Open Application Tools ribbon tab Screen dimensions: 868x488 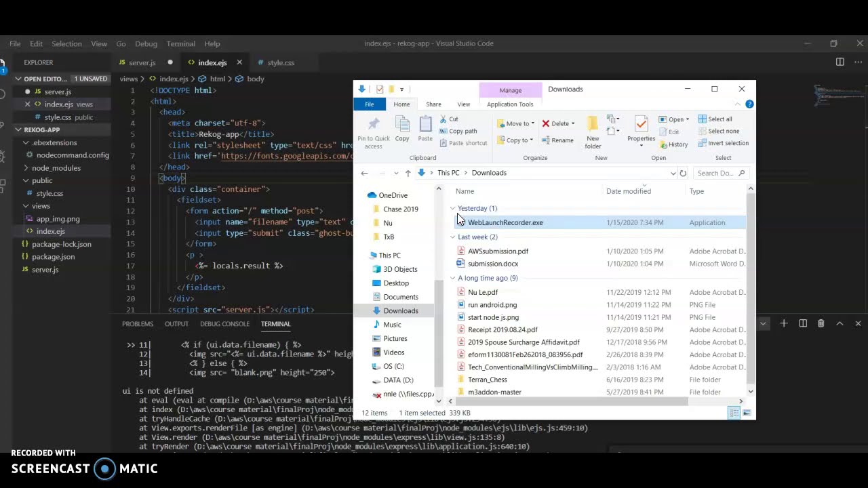tap(510, 104)
